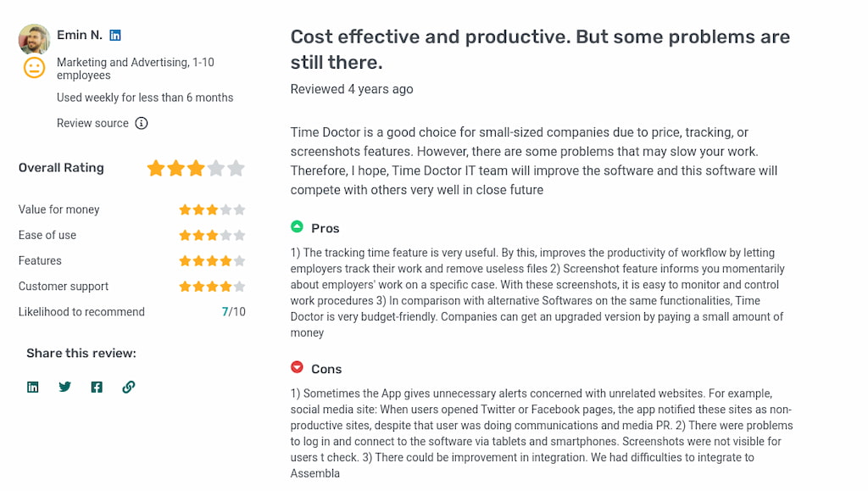Copy the review link icon

(128, 387)
